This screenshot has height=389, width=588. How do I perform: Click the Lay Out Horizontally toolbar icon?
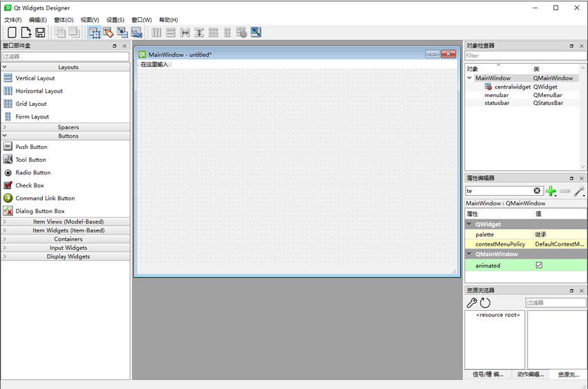[x=156, y=33]
